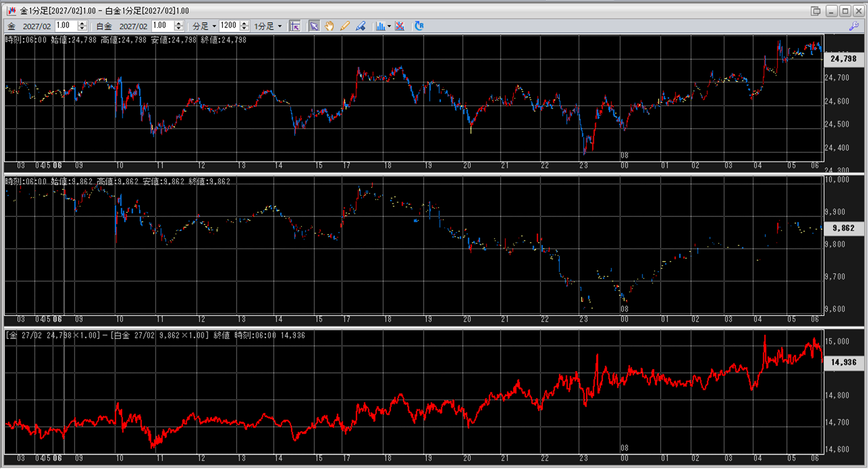Select the arrow pointer cursor tool

[314, 26]
